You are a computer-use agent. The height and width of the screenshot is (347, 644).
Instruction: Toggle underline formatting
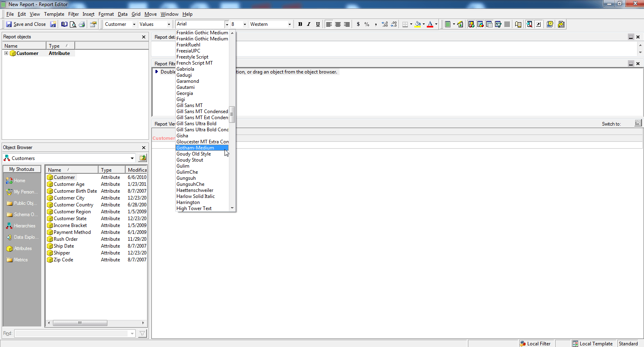coord(318,24)
